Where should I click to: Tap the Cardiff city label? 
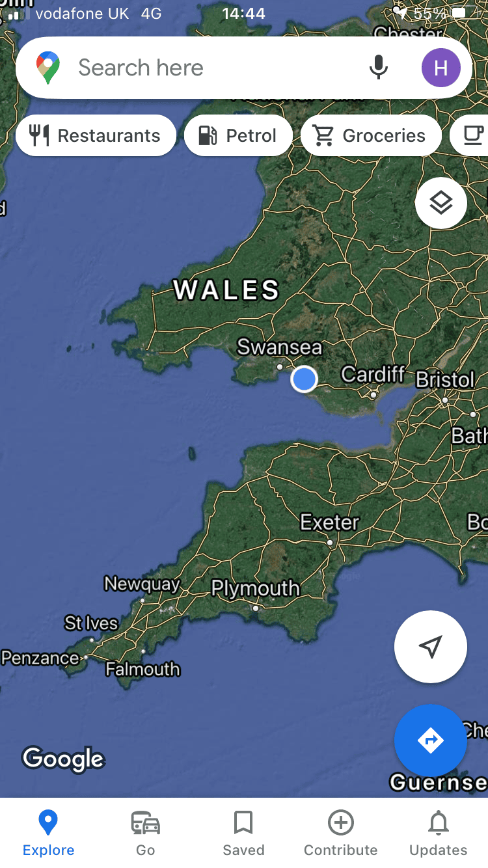[x=373, y=375]
